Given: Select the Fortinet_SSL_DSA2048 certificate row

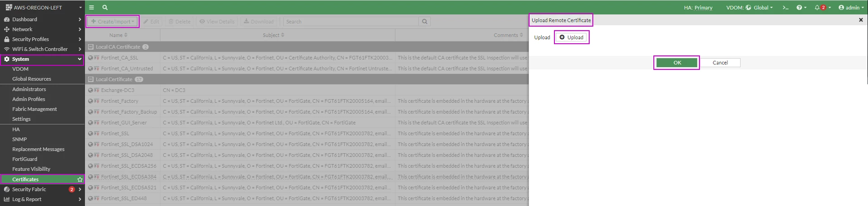Looking at the screenshot, I should (x=307, y=155).
